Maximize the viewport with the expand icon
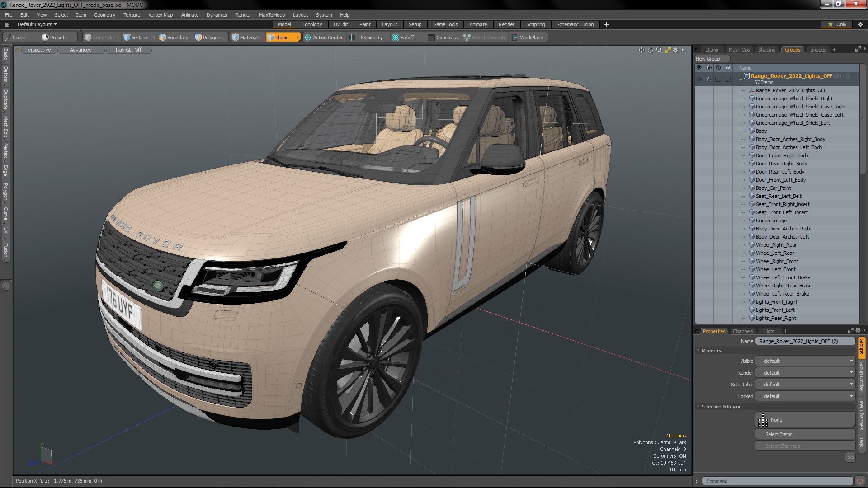This screenshot has height=488, width=868. pos(668,50)
